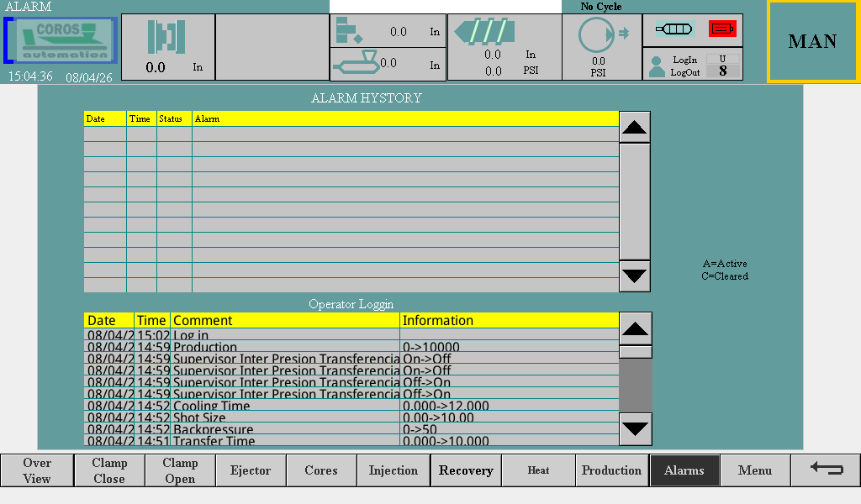861x504 pixels.
Task: Click the Coros Automation logo
Action: [x=61, y=40]
